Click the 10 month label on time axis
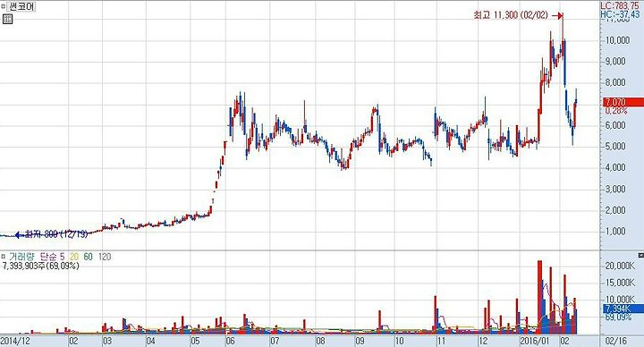644x347 pixels. 399,342
